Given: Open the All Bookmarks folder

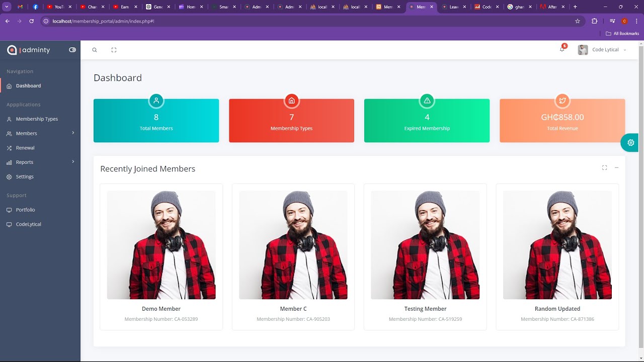Looking at the screenshot, I should pyautogui.click(x=622, y=34).
